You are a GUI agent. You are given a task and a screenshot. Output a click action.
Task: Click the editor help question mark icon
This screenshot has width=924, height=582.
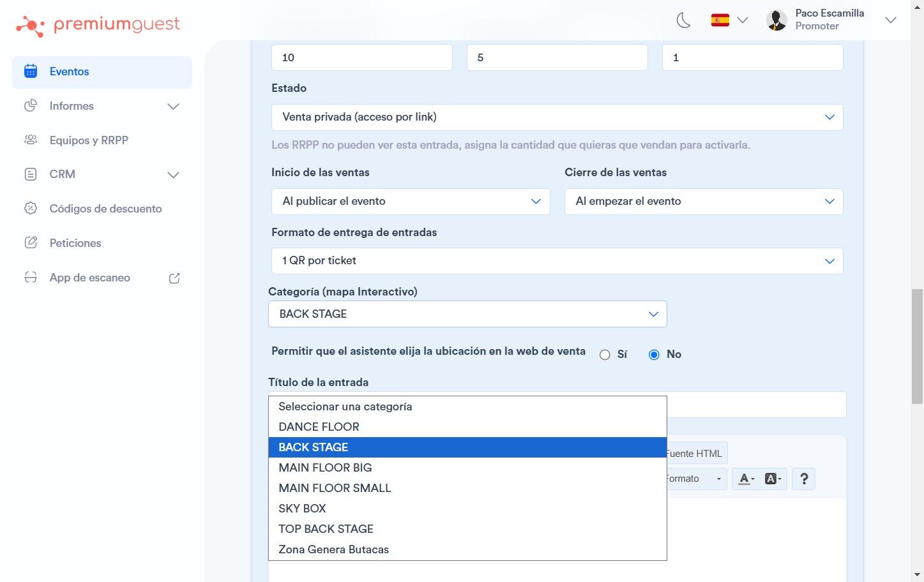pyautogui.click(x=804, y=479)
